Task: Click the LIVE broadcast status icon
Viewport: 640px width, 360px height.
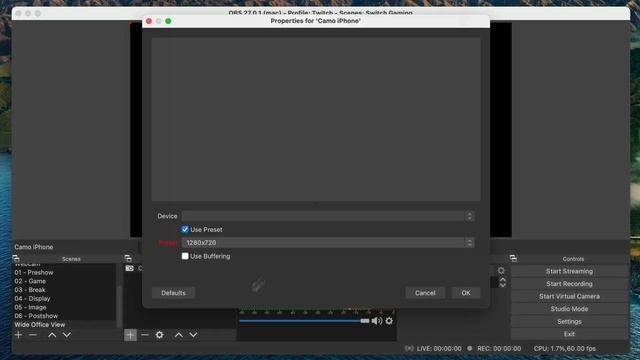Action: (409, 348)
